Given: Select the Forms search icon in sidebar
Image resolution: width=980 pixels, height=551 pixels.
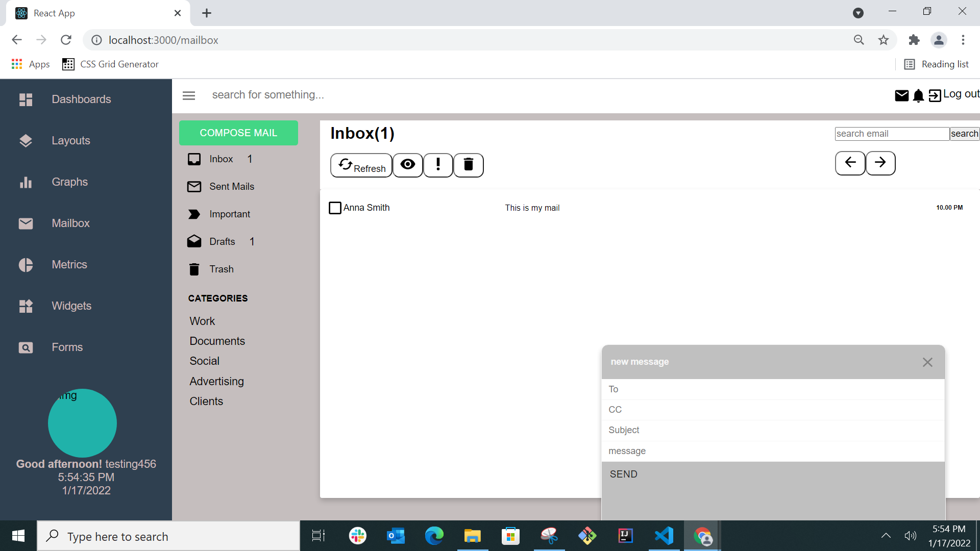Looking at the screenshot, I should click(x=26, y=347).
